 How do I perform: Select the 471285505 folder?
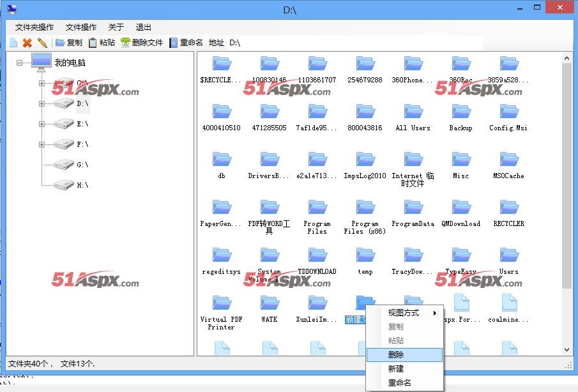click(270, 117)
